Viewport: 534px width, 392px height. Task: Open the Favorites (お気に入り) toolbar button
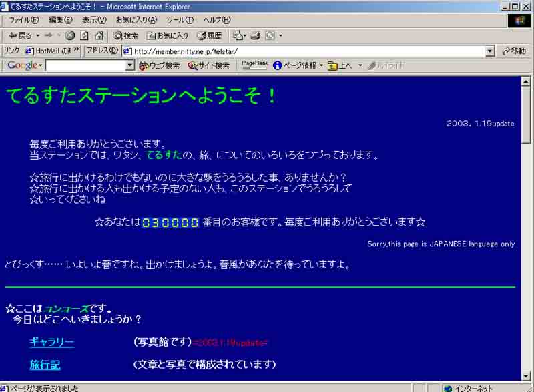point(168,35)
